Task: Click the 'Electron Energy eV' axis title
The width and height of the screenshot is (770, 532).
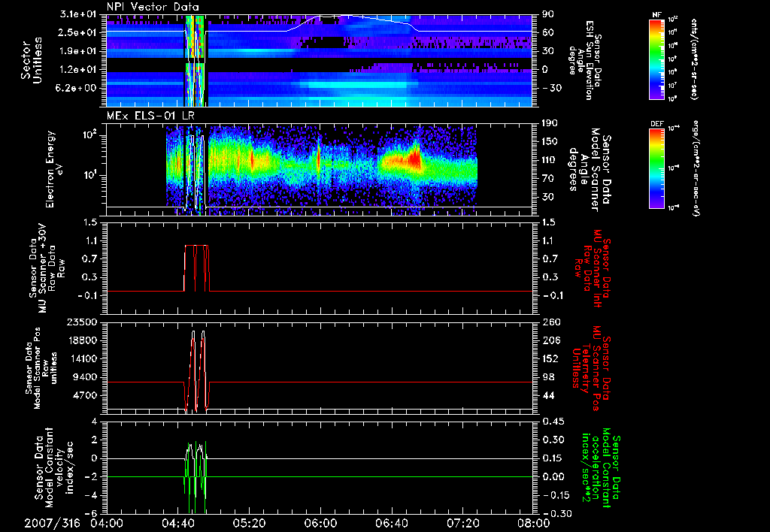Action: [56, 169]
